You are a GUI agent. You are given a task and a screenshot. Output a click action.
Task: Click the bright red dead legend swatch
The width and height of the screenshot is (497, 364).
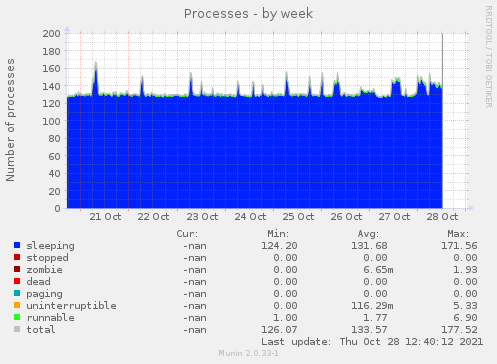pos(17,281)
